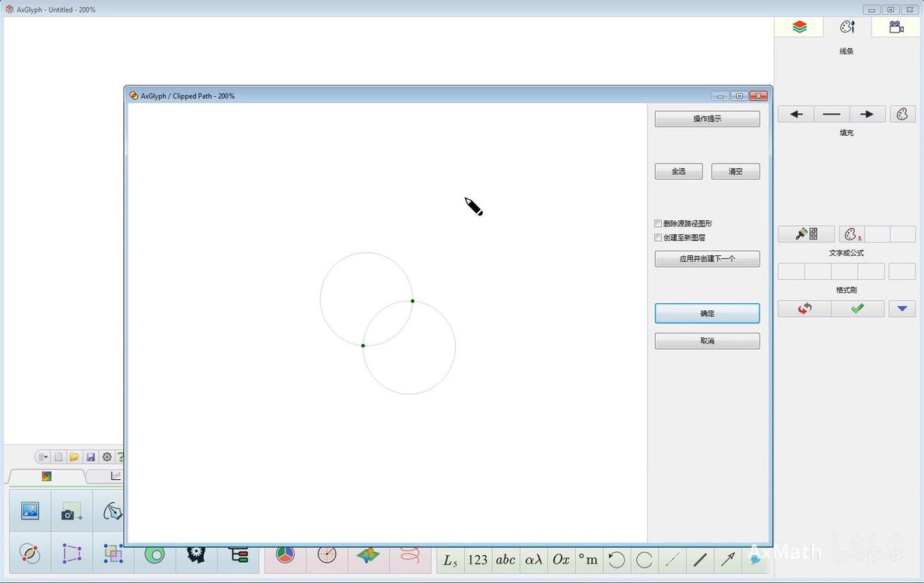Screen dimensions: 924x583
Task: Select the fountain pen drawing tool
Action: click(112, 512)
